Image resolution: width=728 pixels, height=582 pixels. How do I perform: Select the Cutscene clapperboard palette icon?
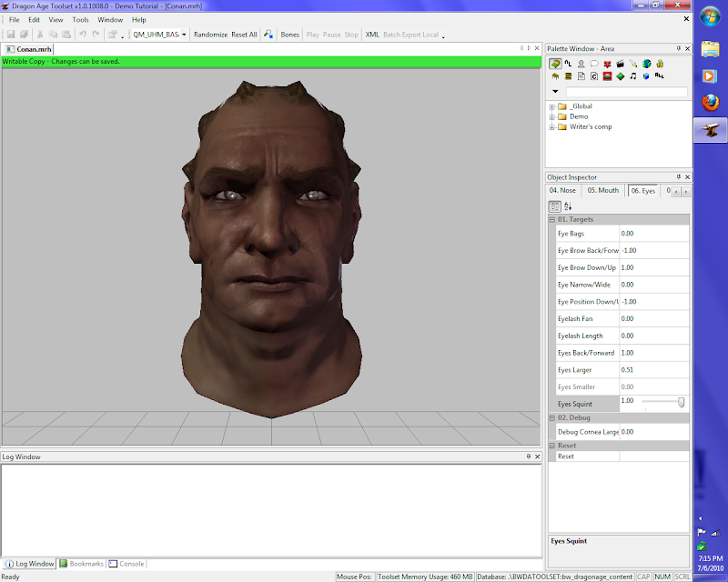620,64
